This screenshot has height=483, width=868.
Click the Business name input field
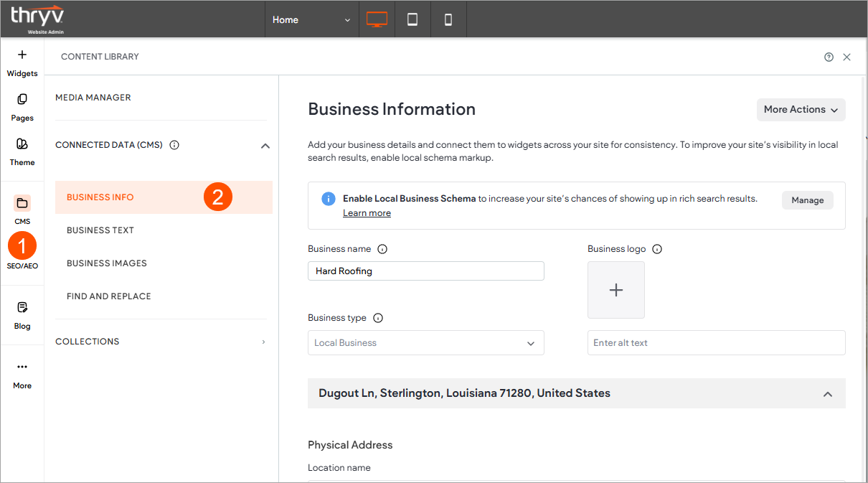click(x=425, y=271)
